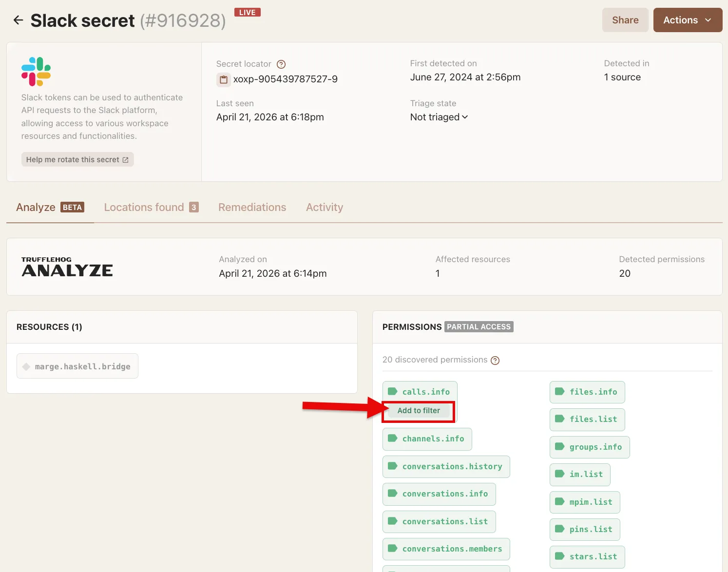The image size is (728, 572).
Task: Click the tag icon beside stars.list
Action: click(559, 556)
